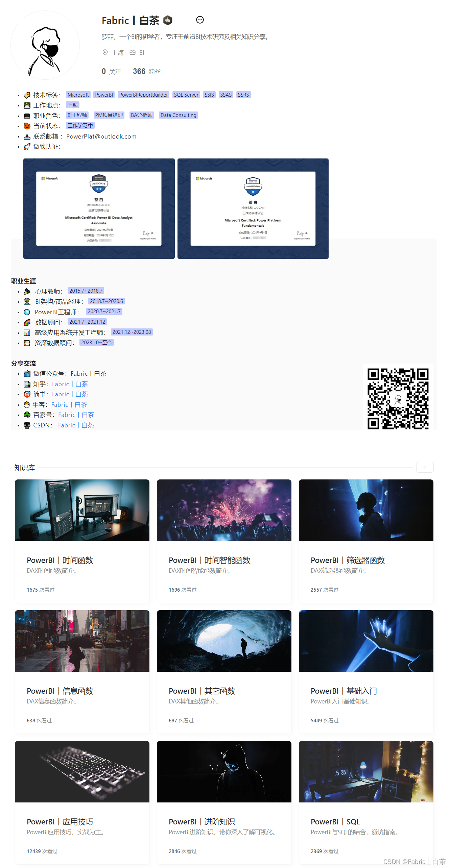Image resolution: width=451 pixels, height=868 pixels.
Task: Click the 12439 次看过 view count
Action: pos(42,851)
